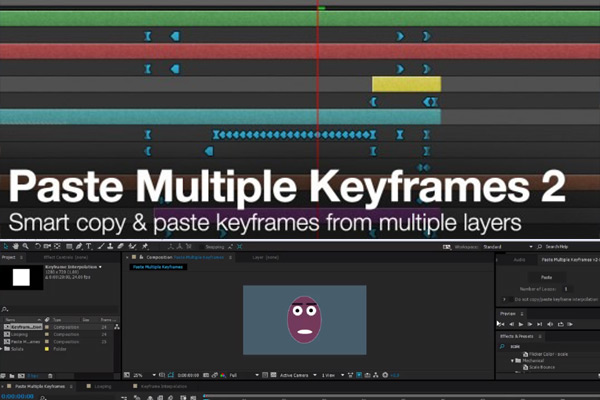Viewport: 600px width, 400px height.
Task: Click the show channel RGB icon
Action: click(x=223, y=375)
